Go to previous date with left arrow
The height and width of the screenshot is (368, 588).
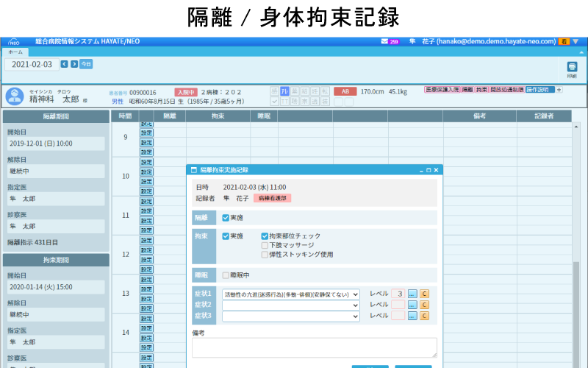[64, 64]
